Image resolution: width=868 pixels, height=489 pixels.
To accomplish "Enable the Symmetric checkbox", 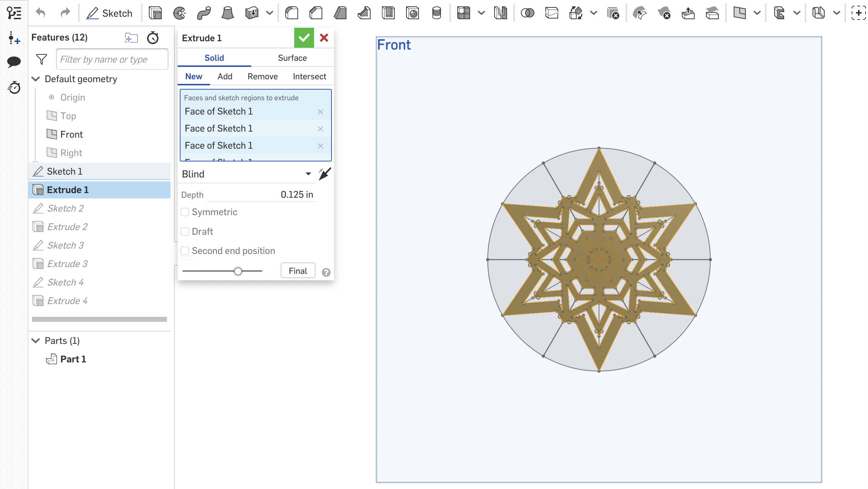I will click(185, 212).
